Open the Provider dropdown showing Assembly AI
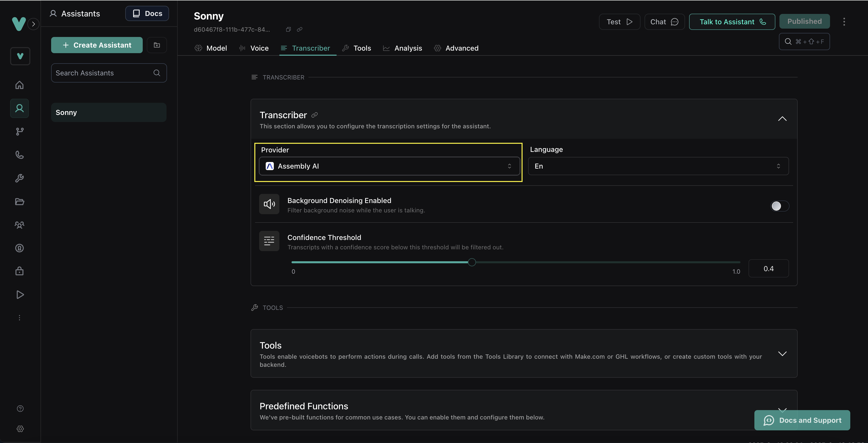This screenshot has height=443, width=868. [x=389, y=166]
